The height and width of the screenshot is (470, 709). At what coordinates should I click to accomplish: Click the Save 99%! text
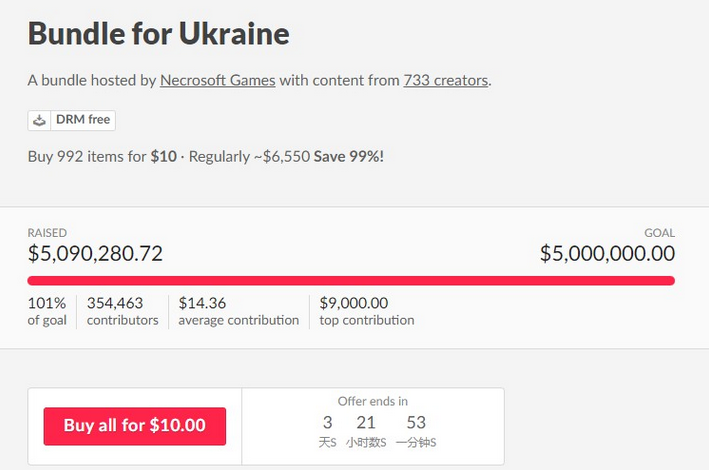349,157
